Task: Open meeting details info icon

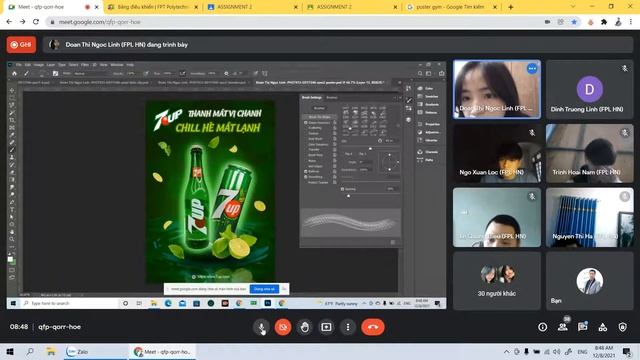Action: pyautogui.click(x=542, y=327)
